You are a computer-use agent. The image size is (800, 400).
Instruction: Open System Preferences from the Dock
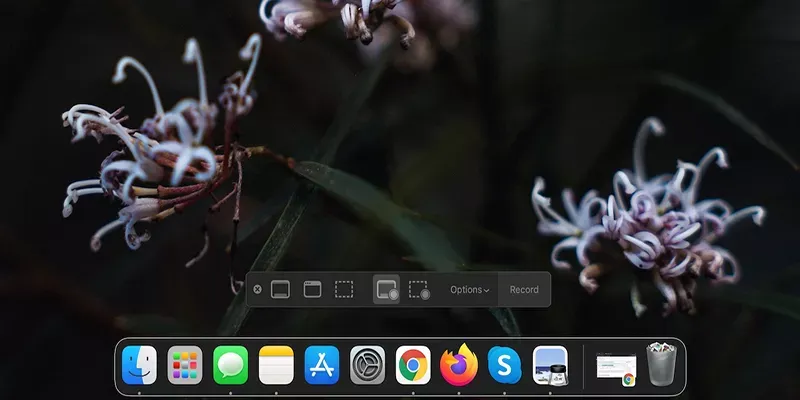point(368,365)
